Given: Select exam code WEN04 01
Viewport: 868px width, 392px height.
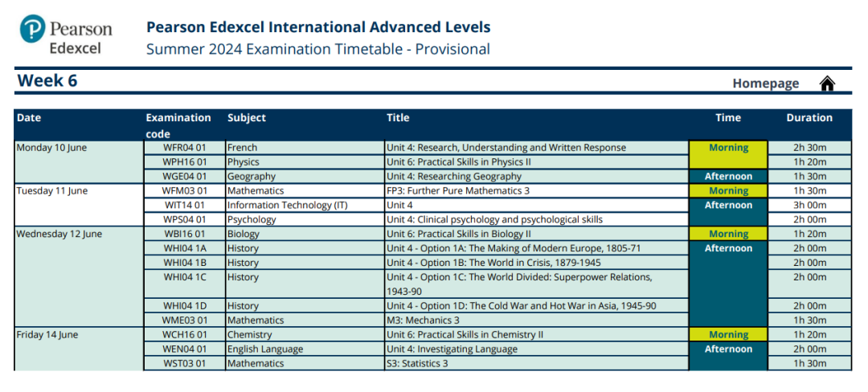Looking at the screenshot, I should tap(184, 349).
